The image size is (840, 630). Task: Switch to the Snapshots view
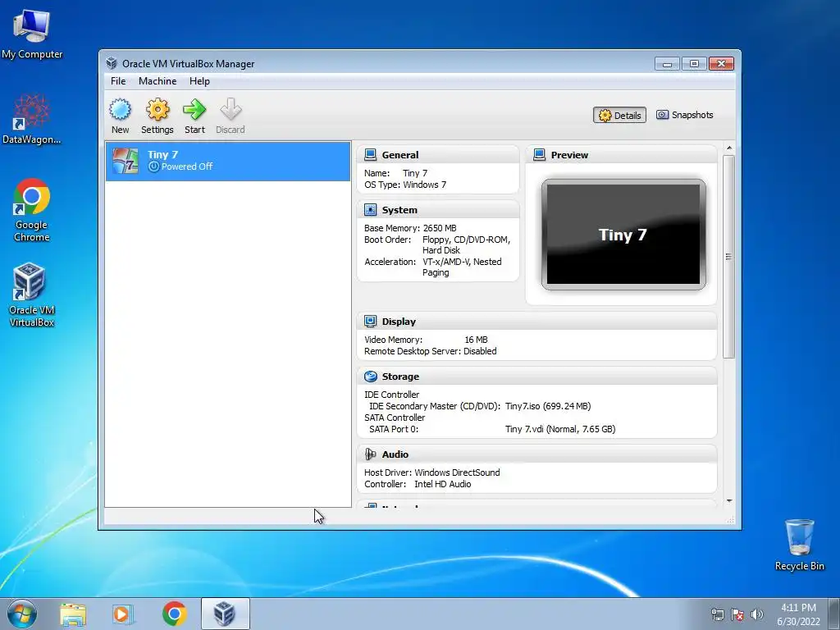click(685, 115)
